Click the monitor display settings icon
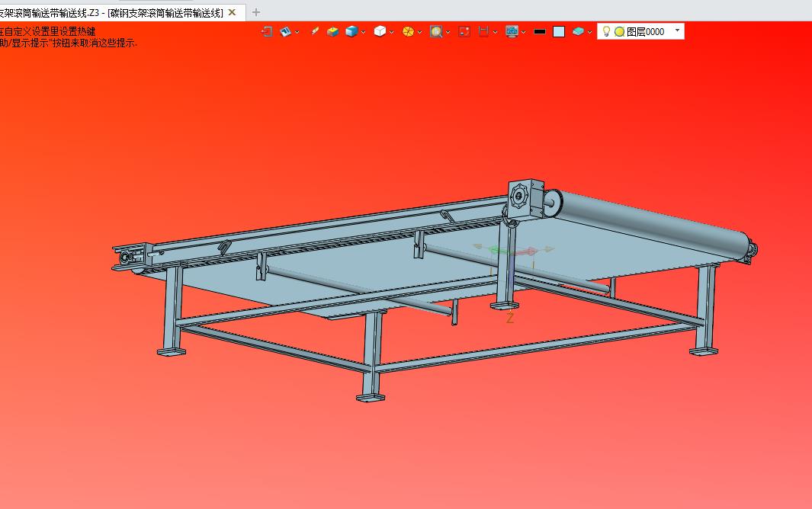Viewport: 812px width, 509px height. (512, 31)
